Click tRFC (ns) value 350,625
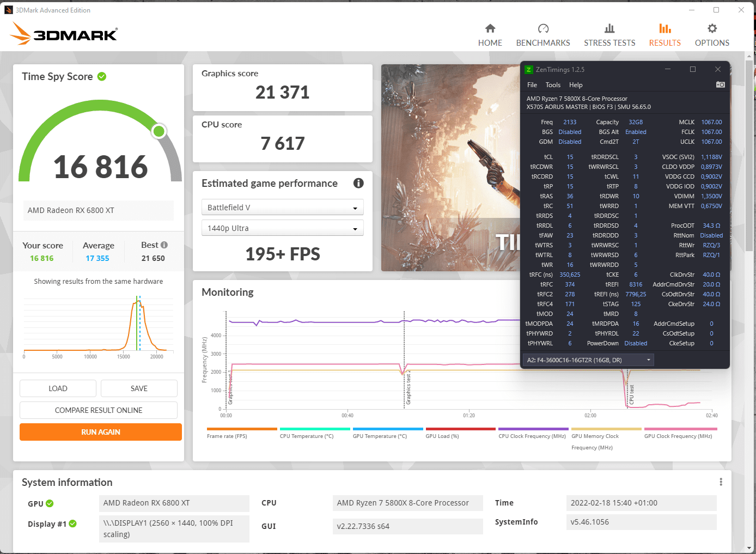756x554 pixels. click(x=570, y=275)
